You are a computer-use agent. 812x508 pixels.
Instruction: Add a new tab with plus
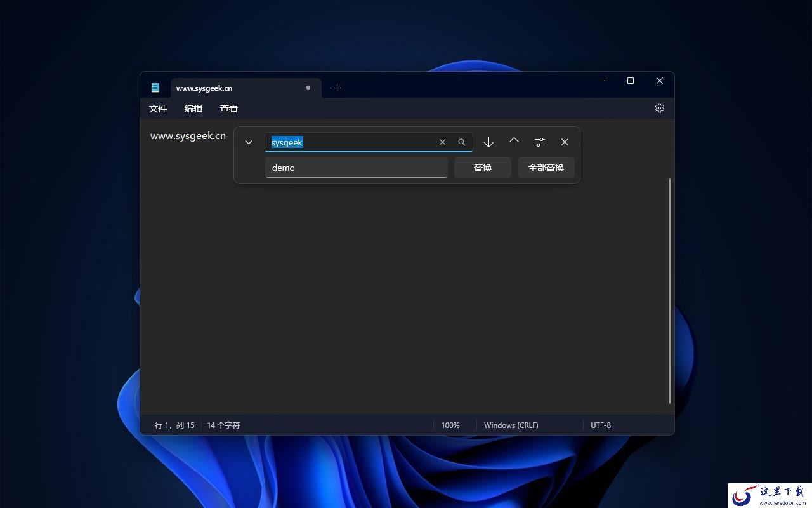(337, 88)
